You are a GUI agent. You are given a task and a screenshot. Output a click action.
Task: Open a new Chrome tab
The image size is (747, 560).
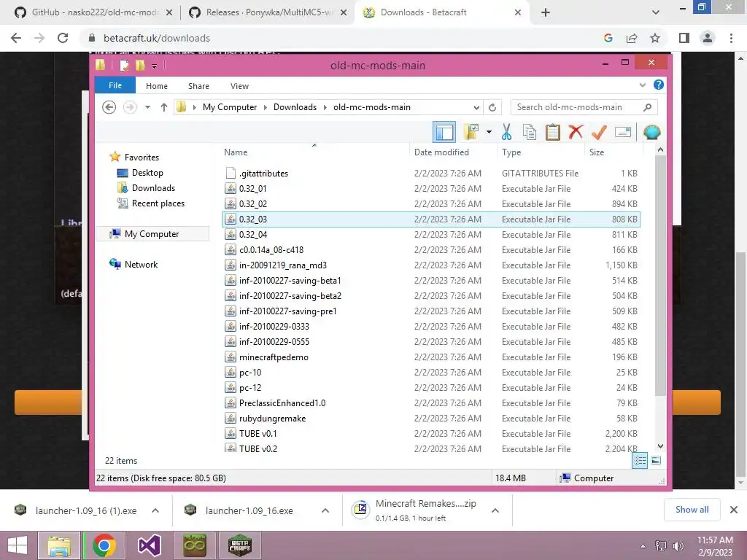(546, 12)
